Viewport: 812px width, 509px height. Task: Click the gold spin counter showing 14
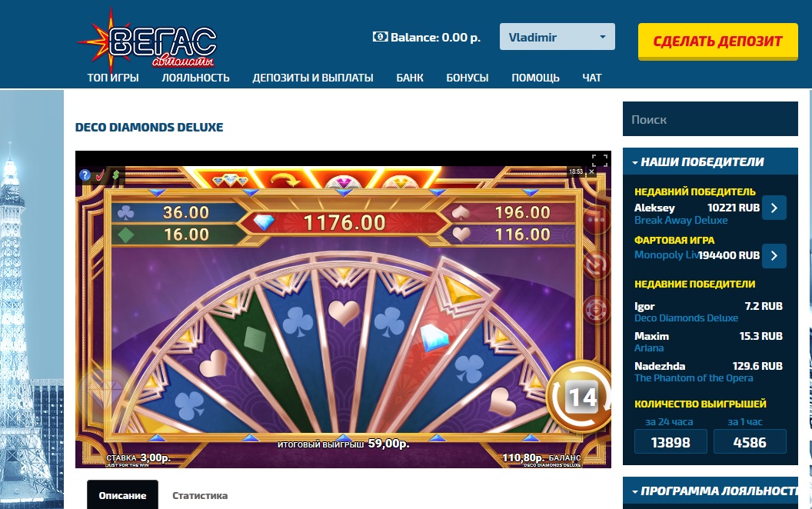click(x=581, y=396)
